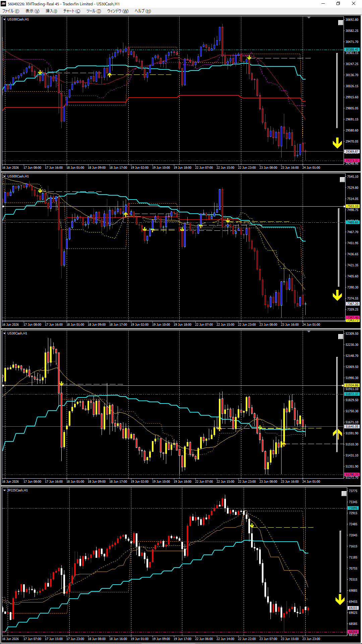Click the vertical gray slider bar in the US30Cash chart
This screenshot has height=644, width=362.
[x=337, y=405]
